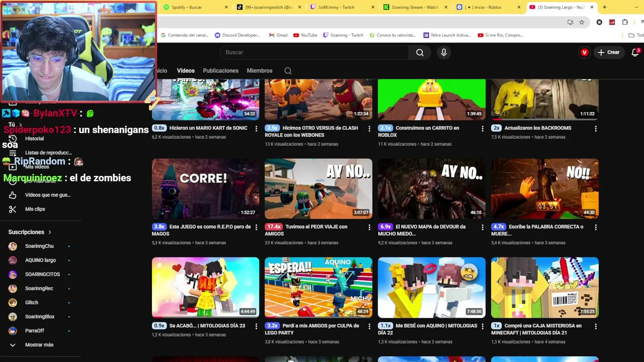Open options for MITOLOGIAS DÍA 23 video
644x362 pixels.
pyautogui.click(x=256, y=326)
